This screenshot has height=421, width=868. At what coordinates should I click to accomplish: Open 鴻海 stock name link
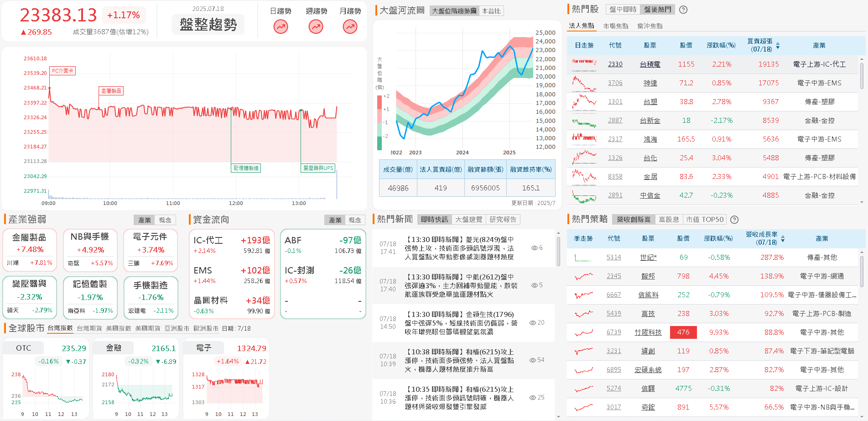[650, 139]
